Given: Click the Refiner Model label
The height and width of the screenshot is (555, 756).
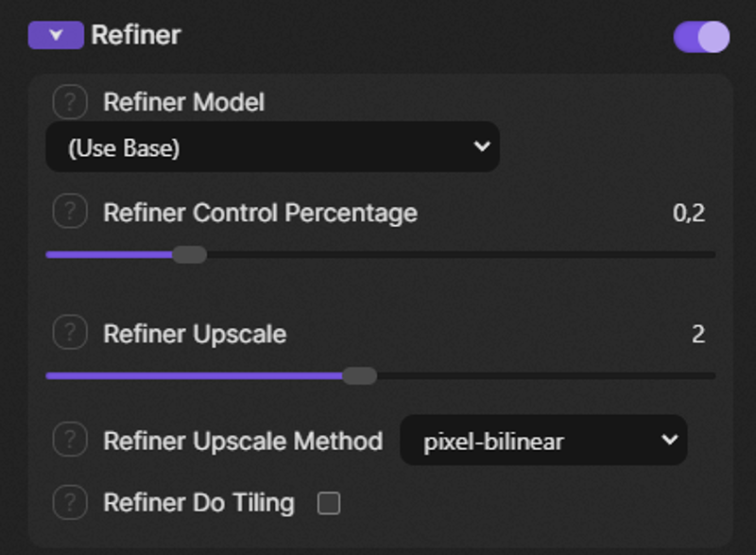Looking at the screenshot, I should 183,101.
